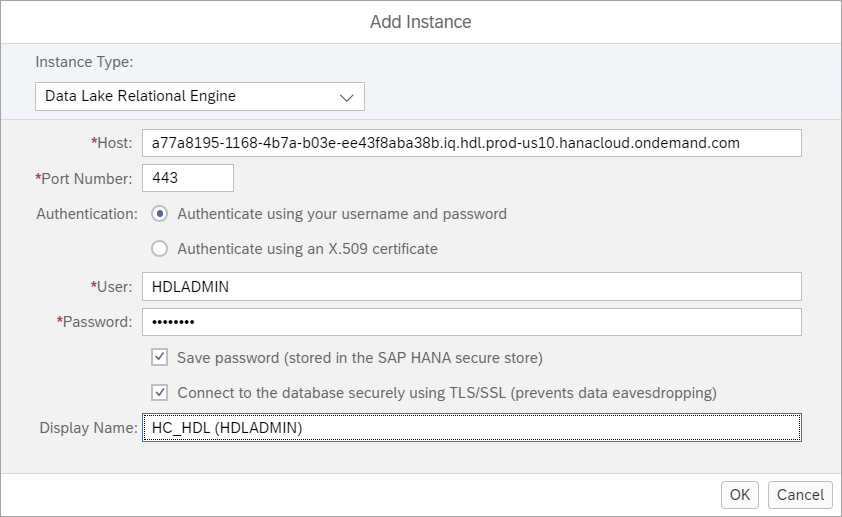This screenshot has width=842, height=517.
Task: Dismiss the dialog with Cancel
Action: (x=800, y=494)
